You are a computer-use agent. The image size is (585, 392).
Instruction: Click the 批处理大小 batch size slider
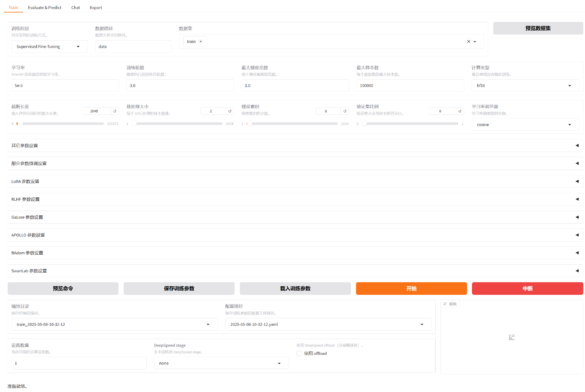178,124
